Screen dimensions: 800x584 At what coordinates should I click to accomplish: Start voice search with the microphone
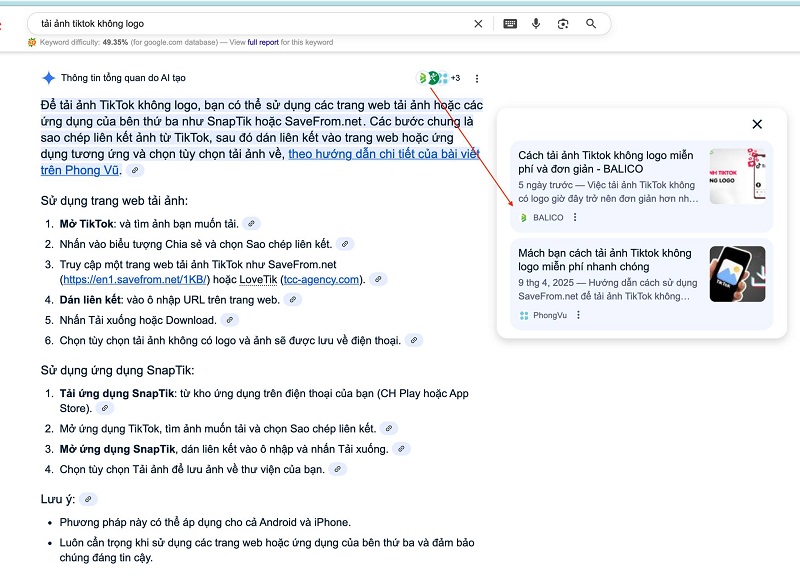[536, 24]
